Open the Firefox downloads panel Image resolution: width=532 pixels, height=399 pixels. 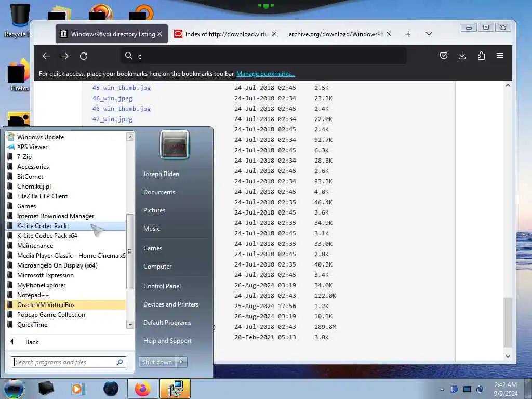pyautogui.click(x=462, y=56)
